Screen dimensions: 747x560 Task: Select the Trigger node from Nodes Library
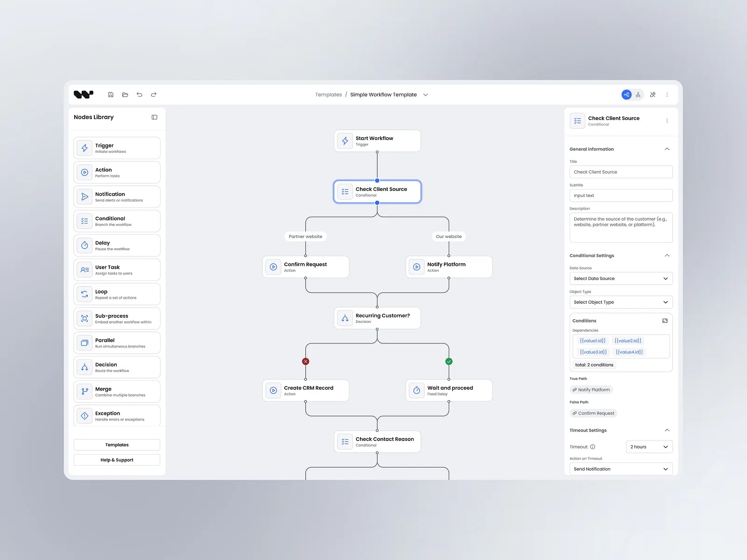point(85,148)
